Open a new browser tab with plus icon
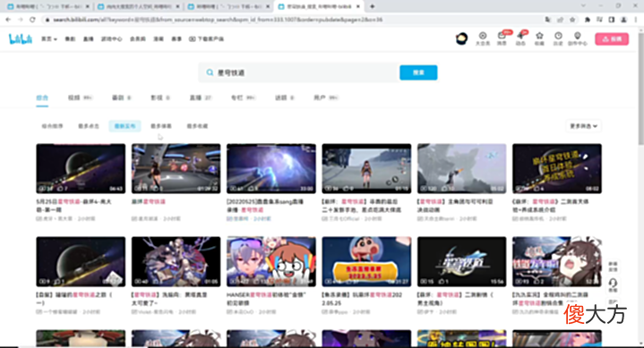The image size is (644, 348). (372, 6)
